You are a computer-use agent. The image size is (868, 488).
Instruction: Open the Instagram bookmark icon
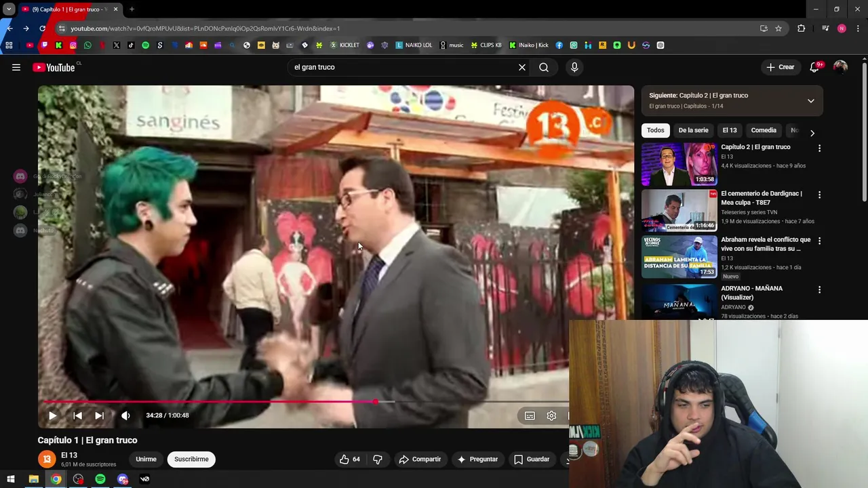(73, 45)
